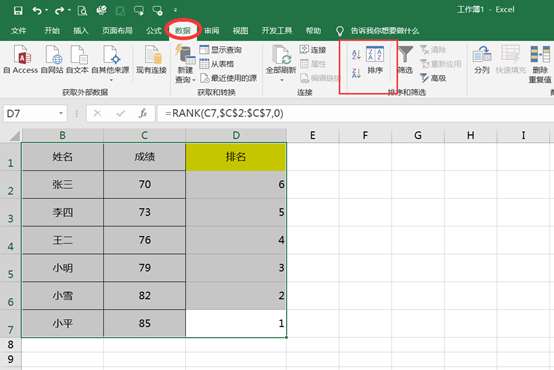
Task: Import data from text file (自文本)
Action: [77, 59]
